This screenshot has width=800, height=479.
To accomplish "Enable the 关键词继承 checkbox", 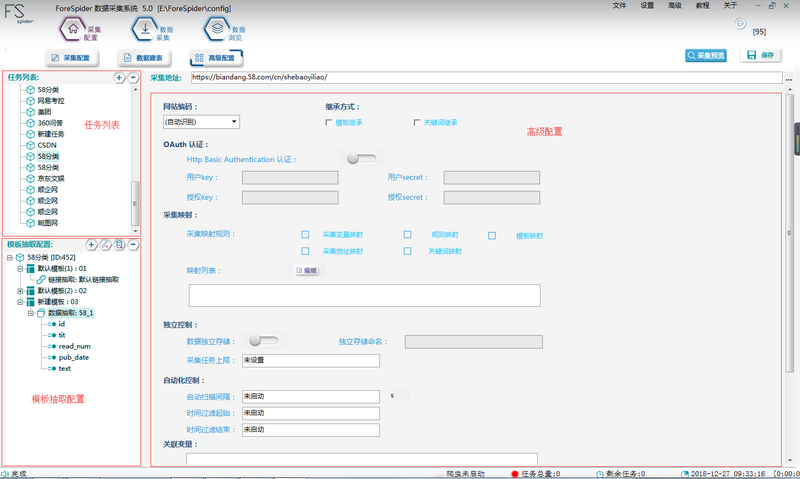I will [417, 122].
